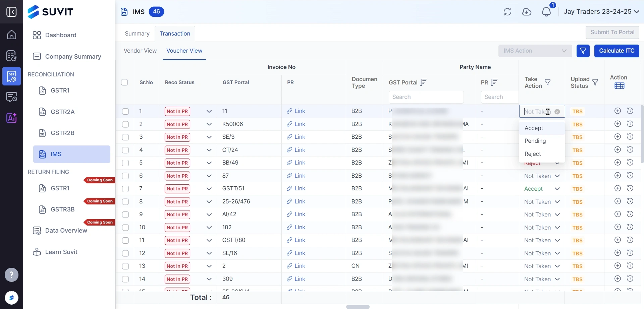Screen dimensions: 644x309
Task: Open the Suvit chat bubble icon
Action: (x=11, y=298)
